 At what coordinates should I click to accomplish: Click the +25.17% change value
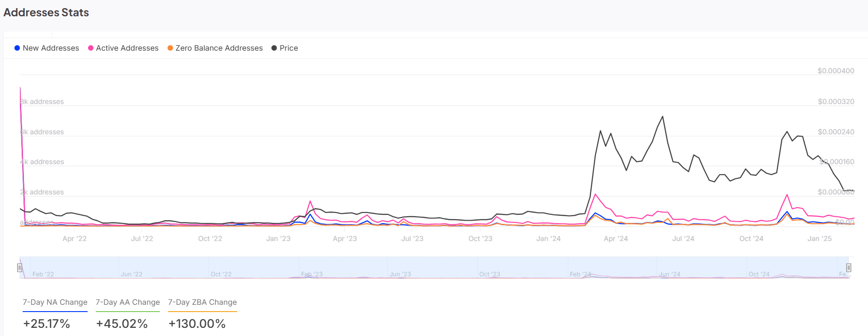[47, 324]
